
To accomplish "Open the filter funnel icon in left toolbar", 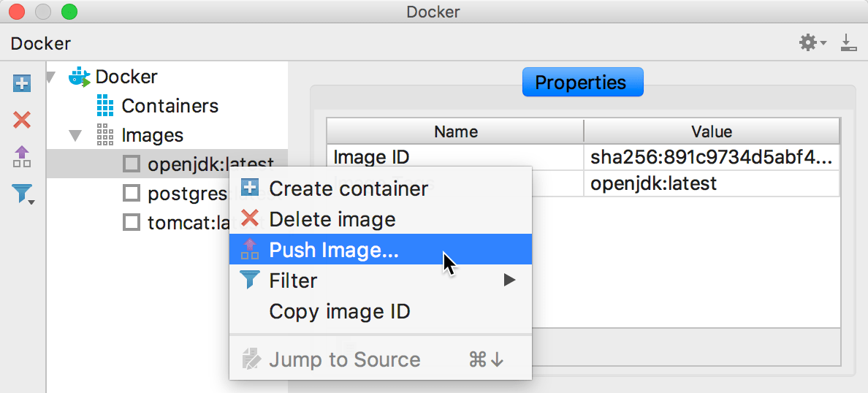I will click(x=23, y=194).
